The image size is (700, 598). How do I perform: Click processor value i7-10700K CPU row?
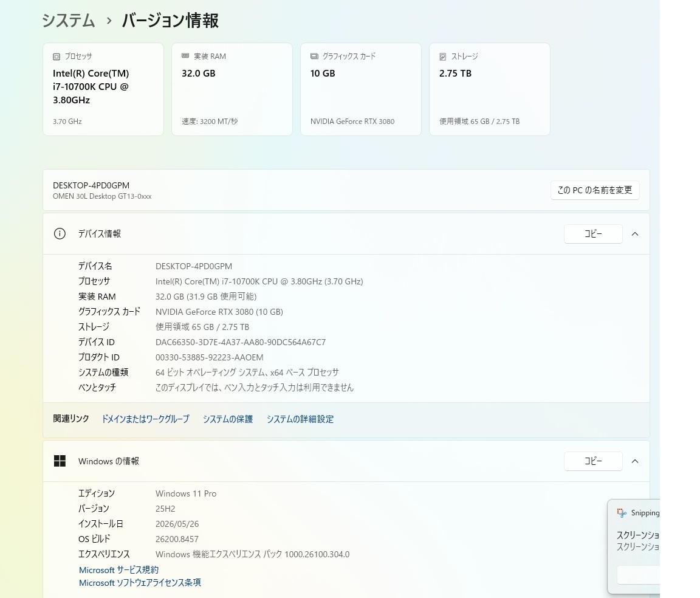click(x=259, y=281)
